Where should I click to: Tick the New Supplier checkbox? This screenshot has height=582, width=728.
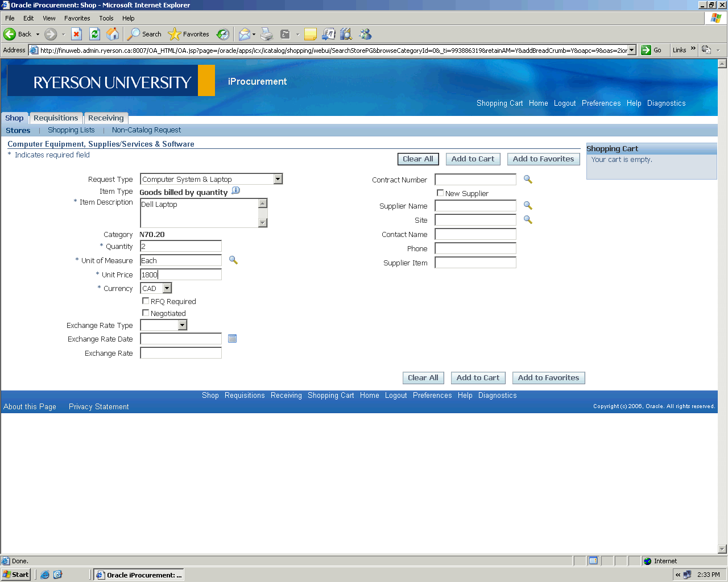click(x=440, y=193)
